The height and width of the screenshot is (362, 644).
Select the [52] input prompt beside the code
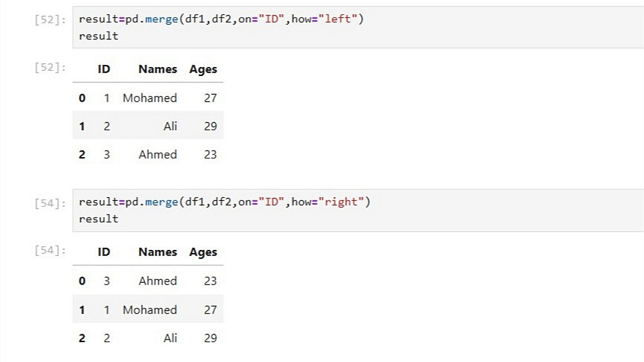(50, 20)
